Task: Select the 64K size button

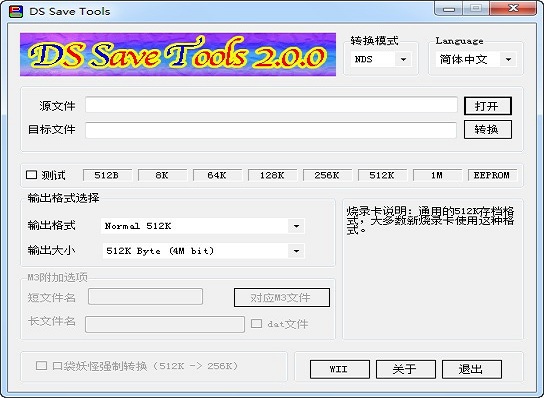Action: (218, 175)
